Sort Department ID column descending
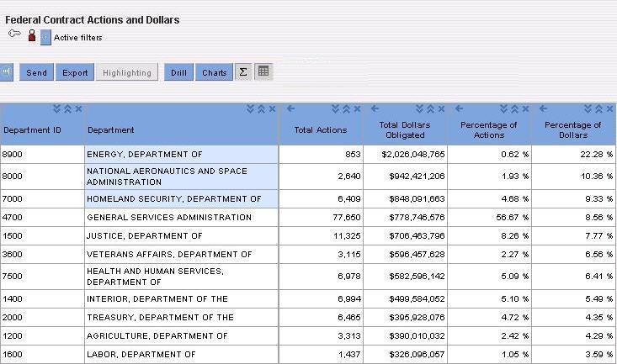Viewport: 617px width, 364px height. click(56, 109)
